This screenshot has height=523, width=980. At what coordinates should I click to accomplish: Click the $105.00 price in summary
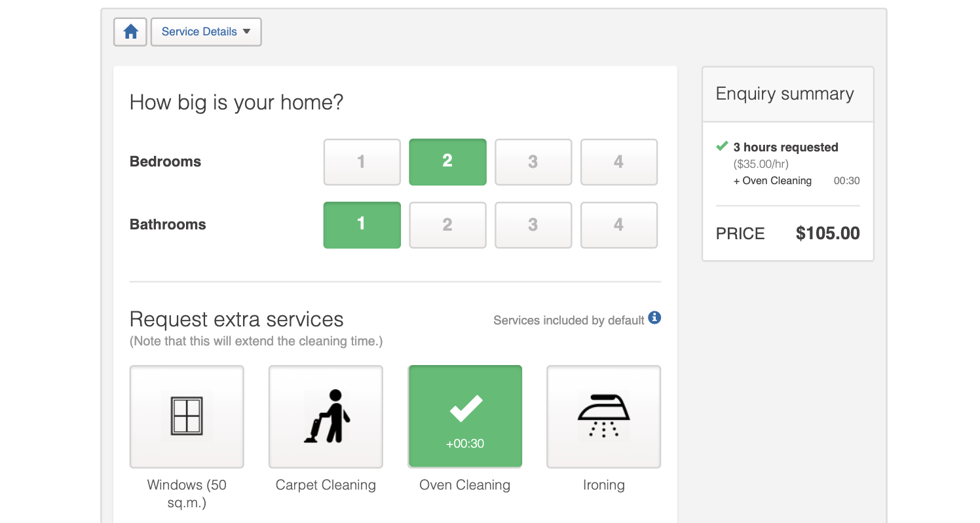click(x=827, y=233)
